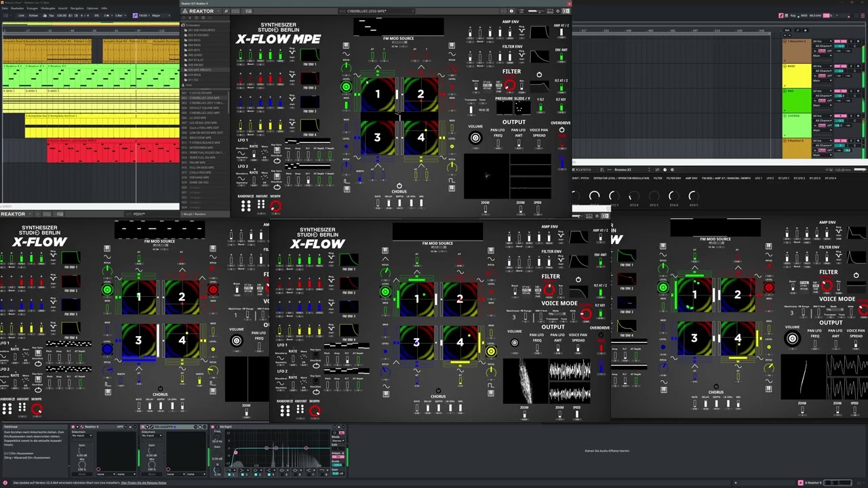Click the pencil draw mode icon in right Ableton toolbar
This screenshot has width=868, height=488.
coord(781,16)
